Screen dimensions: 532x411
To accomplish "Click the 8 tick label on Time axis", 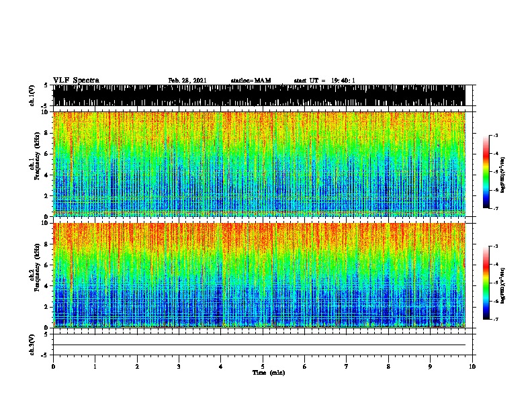I will [x=388, y=367].
